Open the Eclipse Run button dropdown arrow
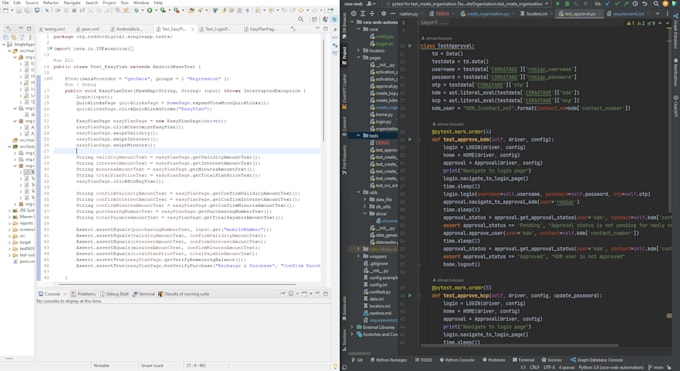The image size is (680, 371). point(155,10)
